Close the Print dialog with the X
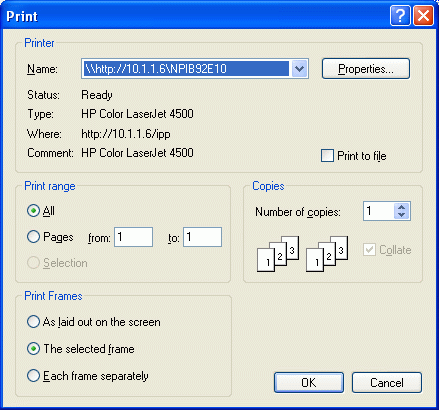 click(423, 15)
